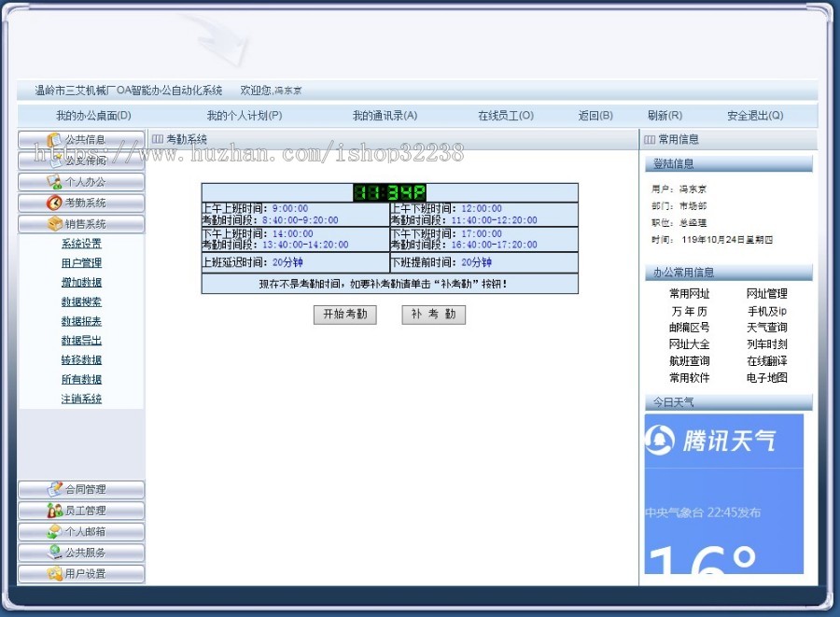Select the 合同管理 contract pencil icon
The image size is (840, 617).
[54, 489]
